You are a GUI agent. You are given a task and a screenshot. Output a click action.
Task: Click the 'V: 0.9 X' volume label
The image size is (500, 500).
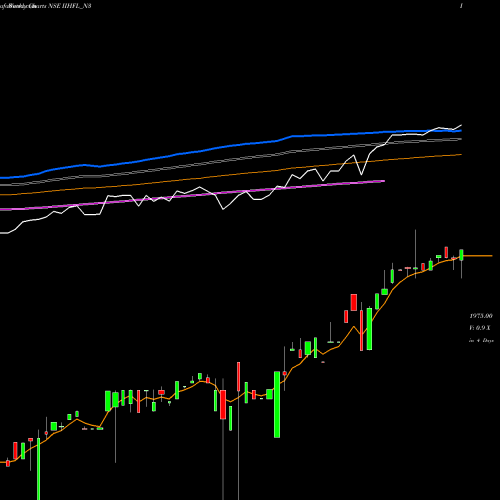480,328
